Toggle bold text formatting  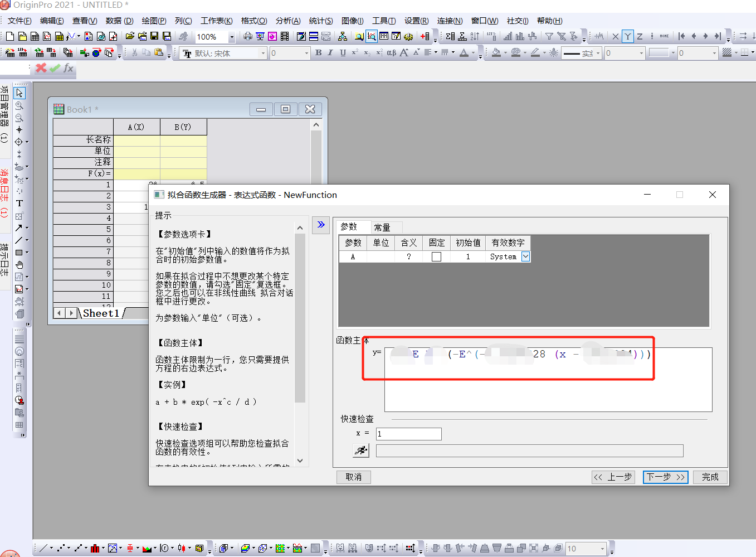[x=318, y=52]
